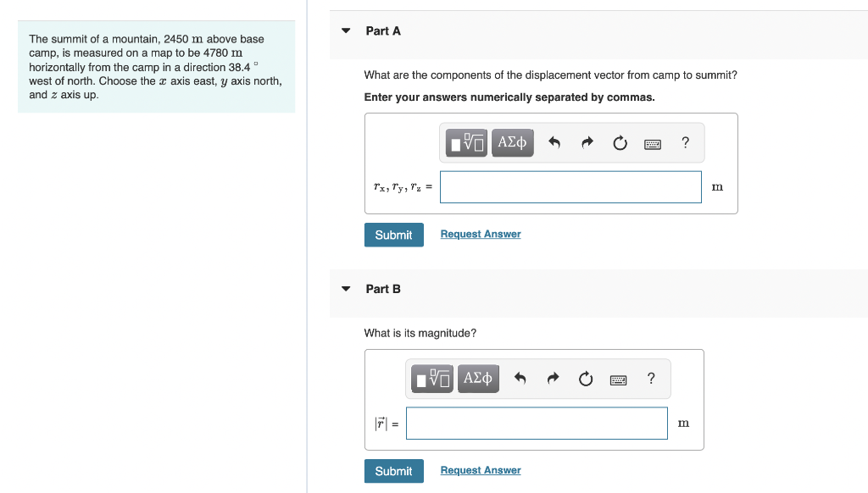The width and height of the screenshot is (868, 493).
Task: Open Greek symbols menu in Part B
Action: click(478, 379)
